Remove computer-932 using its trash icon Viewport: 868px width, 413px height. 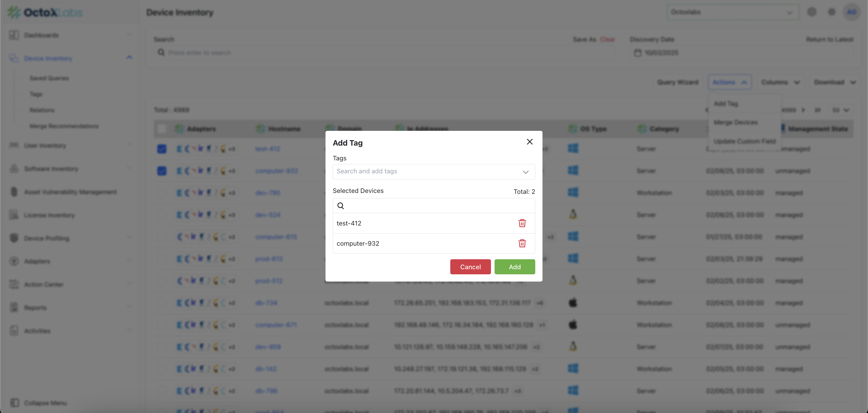point(522,243)
